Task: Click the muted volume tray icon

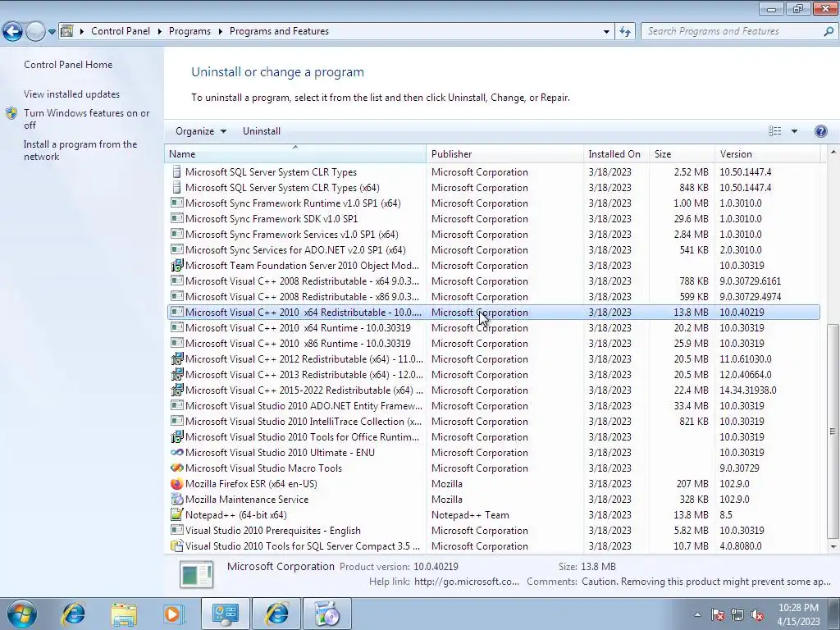Action: pos(757,614)
